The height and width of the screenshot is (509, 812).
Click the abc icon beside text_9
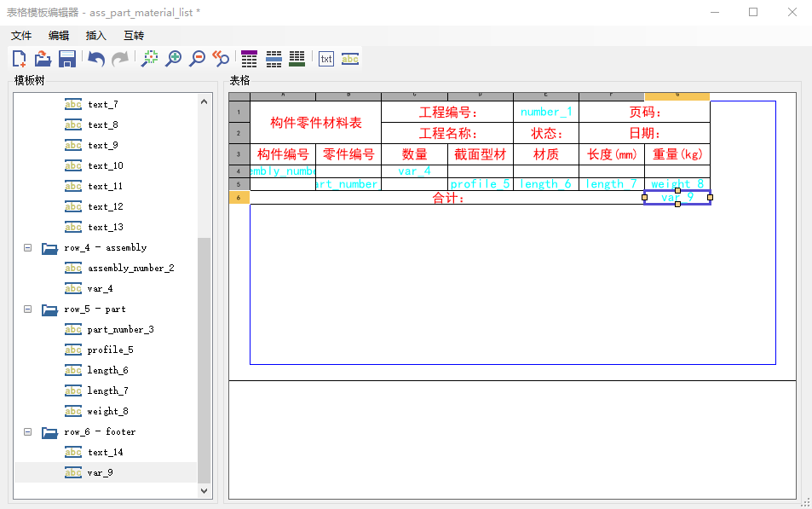click(73, 145)
